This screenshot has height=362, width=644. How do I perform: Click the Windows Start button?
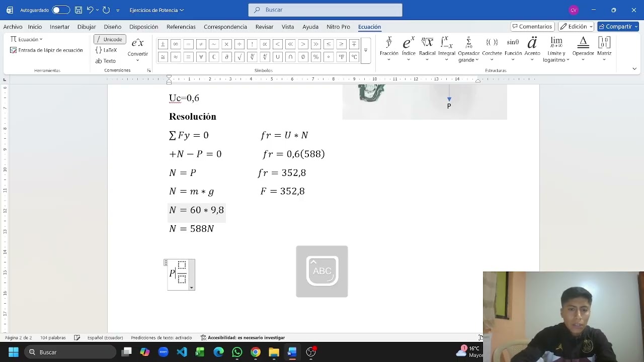14,352
